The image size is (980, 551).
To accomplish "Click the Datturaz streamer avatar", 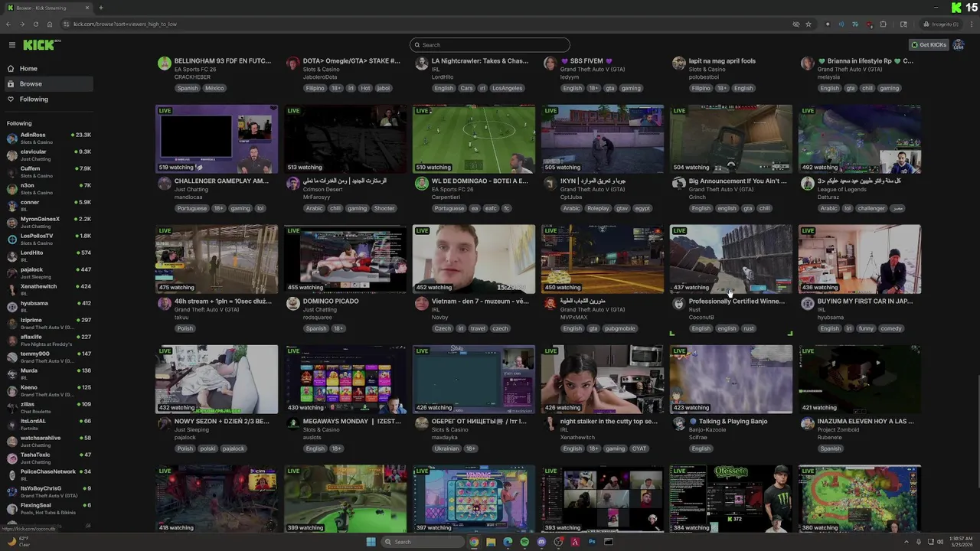I will 808,184.
